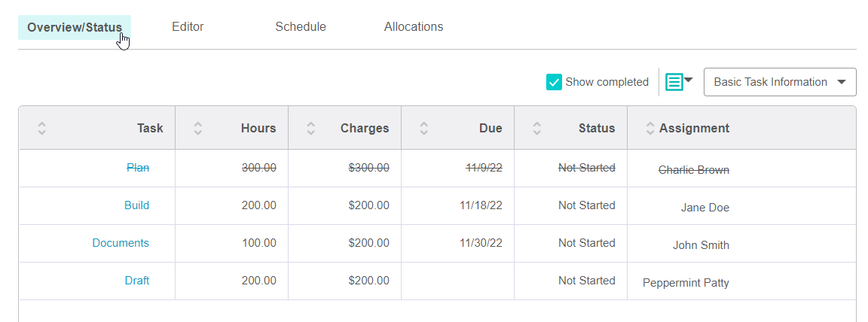Image resolution: width=868 pixels, height=322 pixels.
Task: Go to the Allocations tab
Action: (x=414, y=27)
